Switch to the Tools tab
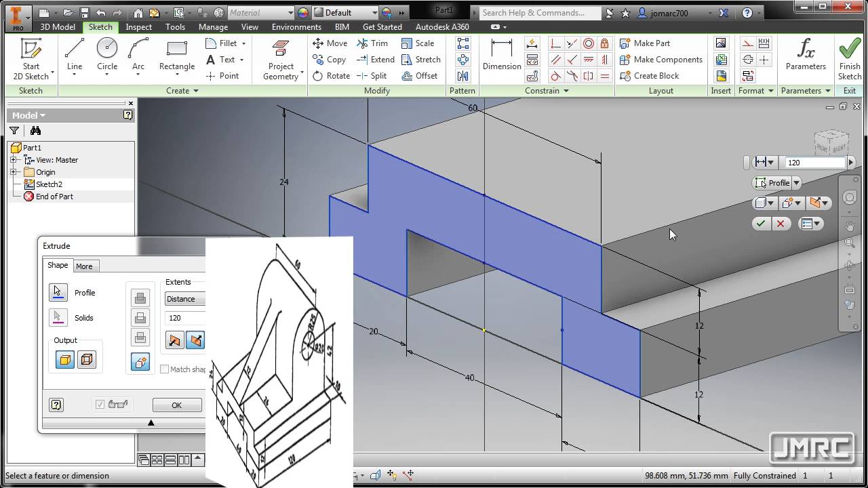 pyautogui.click(x=175, y=27)
